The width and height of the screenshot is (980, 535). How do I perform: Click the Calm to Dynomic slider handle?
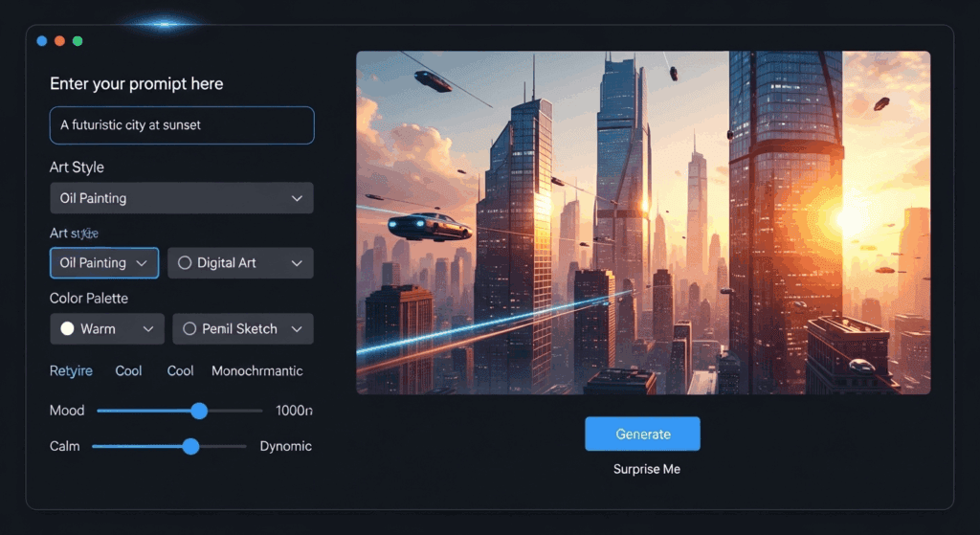click(x=190, y=446)
